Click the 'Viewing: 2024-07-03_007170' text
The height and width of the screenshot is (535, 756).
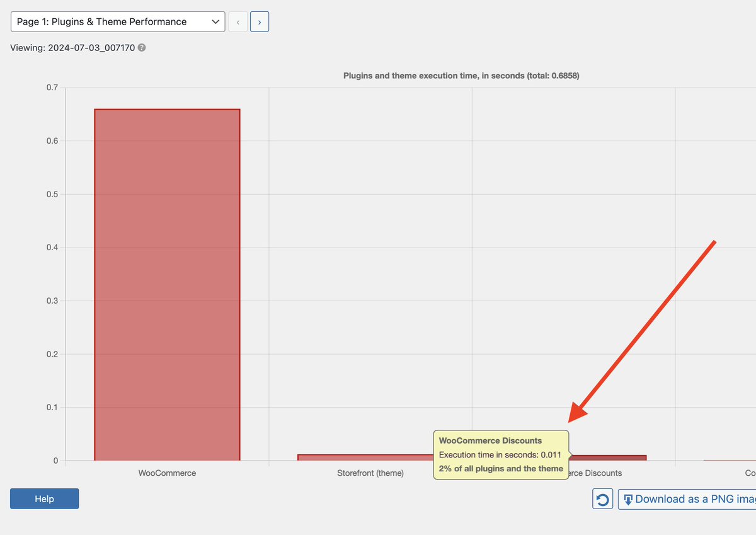pos(72,47)
